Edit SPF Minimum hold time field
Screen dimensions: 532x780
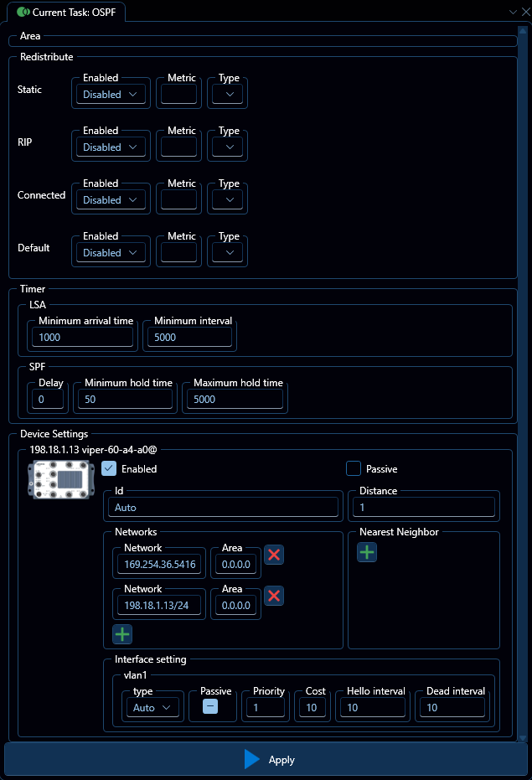pos(125,399)
